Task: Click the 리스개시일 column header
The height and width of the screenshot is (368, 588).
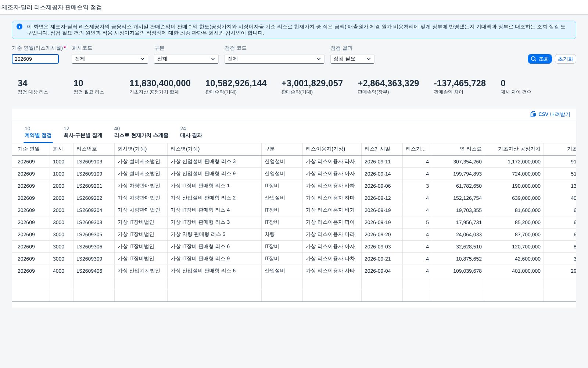Action: [382, 149]
